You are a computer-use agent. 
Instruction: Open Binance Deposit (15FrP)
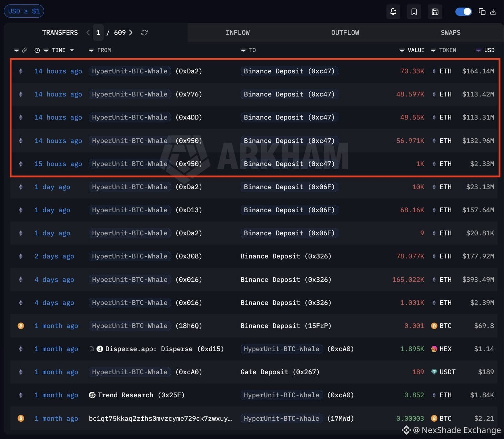tap(286, 326)
